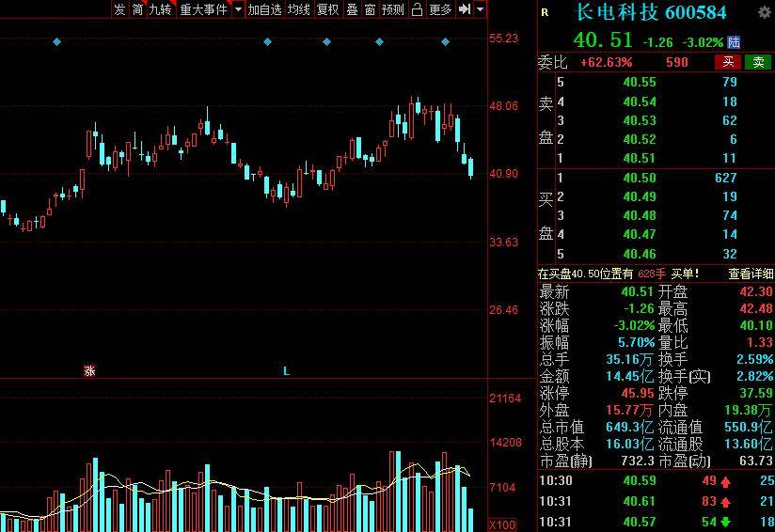Click the X100 volume scale label
The height and width of the screenshot is (532, 775).
pos(502,524)
